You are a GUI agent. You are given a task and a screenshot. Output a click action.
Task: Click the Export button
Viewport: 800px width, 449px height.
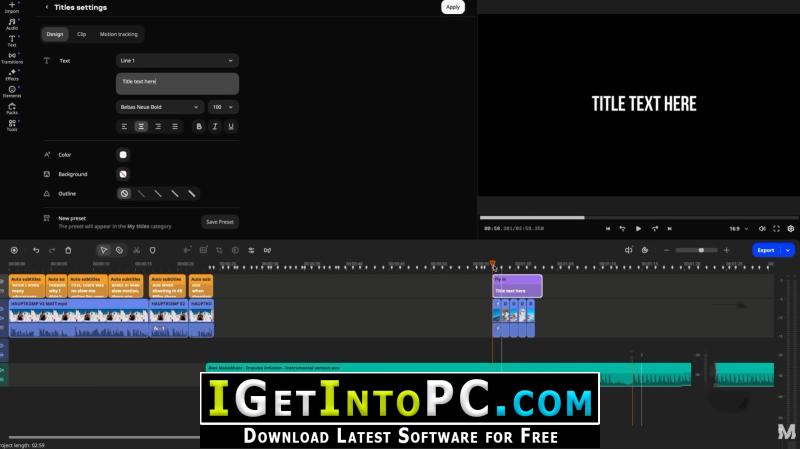pyautogui.click(x=767, y=250)
